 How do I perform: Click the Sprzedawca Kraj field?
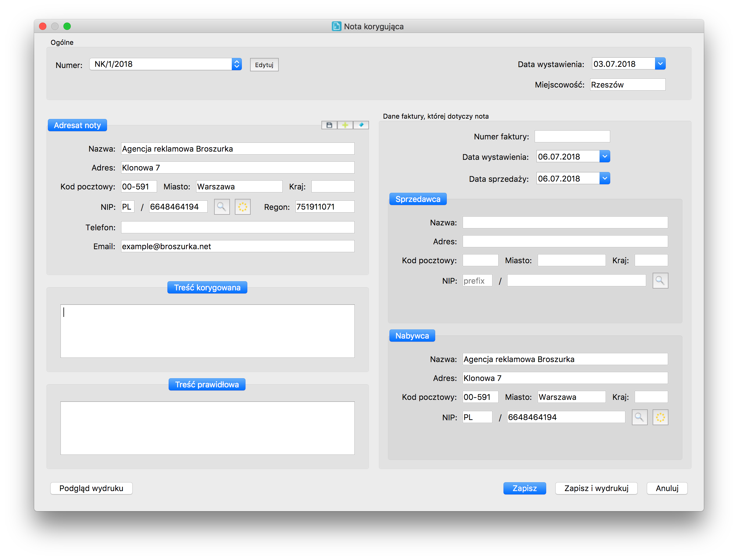pyautogui.click(x=651, y=260)
